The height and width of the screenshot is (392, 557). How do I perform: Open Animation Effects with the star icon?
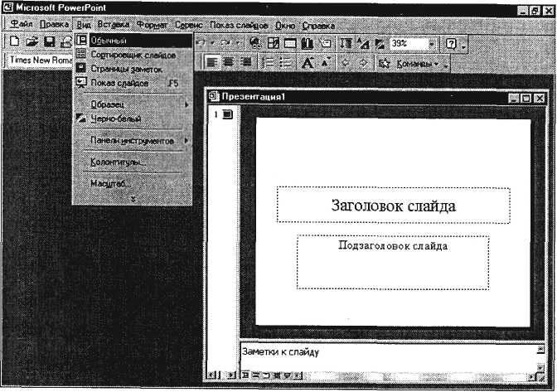point(384,64)
